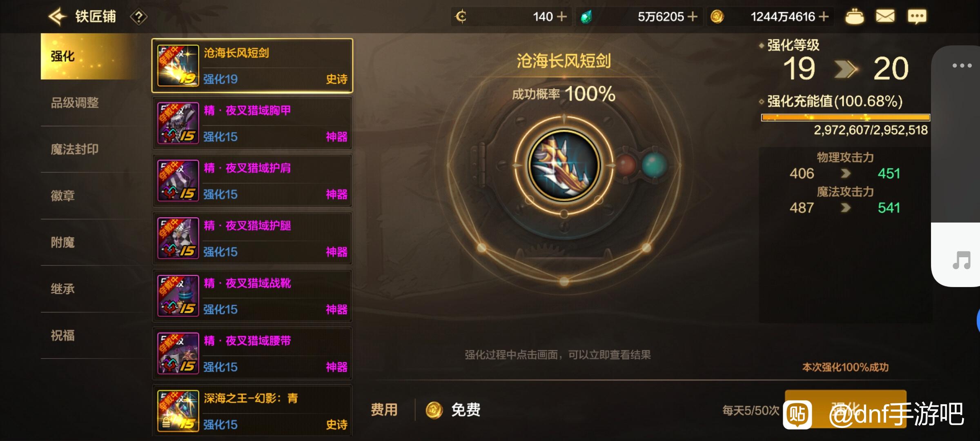Click the 强化充能值 energy progress bar
The height and width of the screenshot is (441, 980).
pyautogui.click(x=846, y=118)
